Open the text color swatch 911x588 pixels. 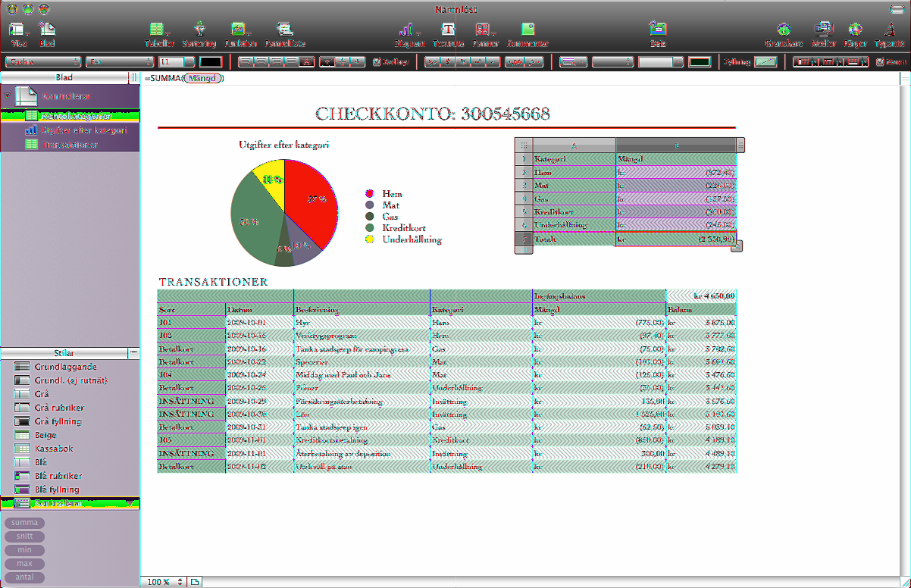pyautogui.click(x=211, y=61)
